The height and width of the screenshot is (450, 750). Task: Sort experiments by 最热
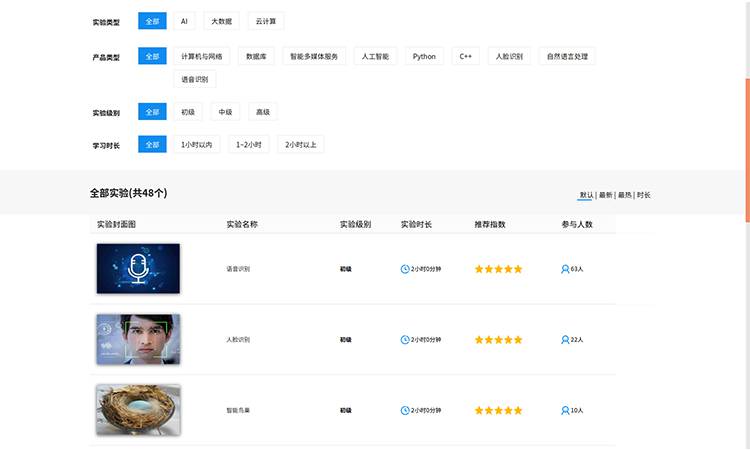pos(625,195)
